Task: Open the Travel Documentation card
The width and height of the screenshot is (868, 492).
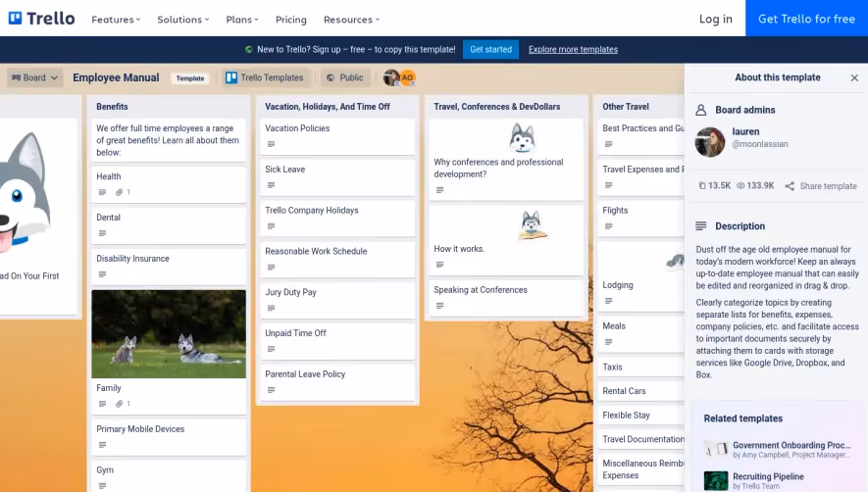Action: 641,439
